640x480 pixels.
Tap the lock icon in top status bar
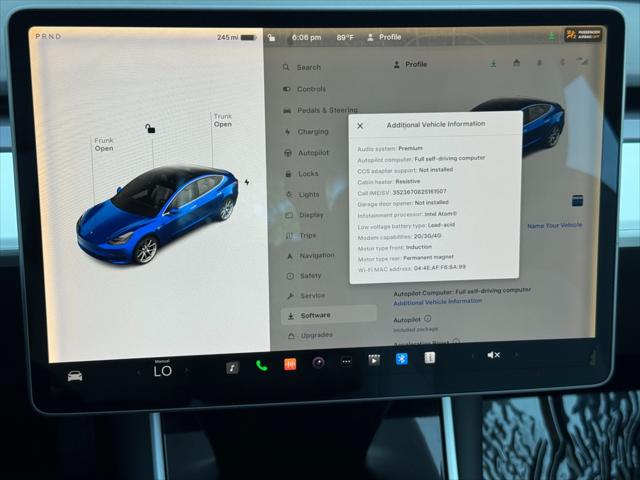click(x=271, y=38)
